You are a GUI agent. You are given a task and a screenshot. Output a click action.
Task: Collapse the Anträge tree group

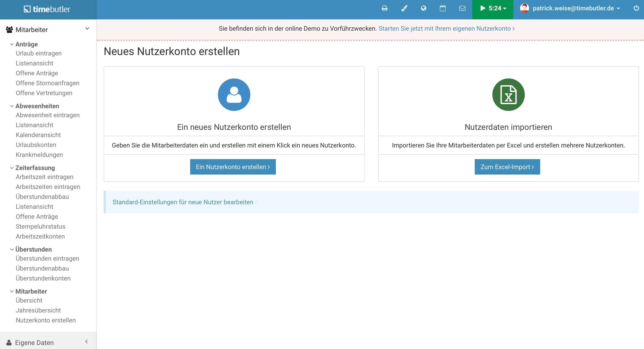26,44
